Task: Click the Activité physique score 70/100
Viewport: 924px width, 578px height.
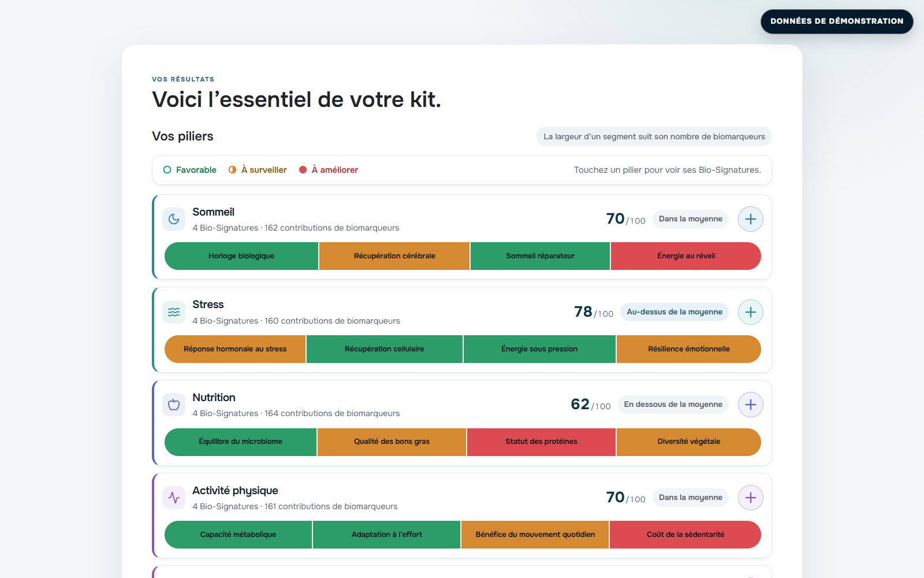Action: (x=626, y=498)
